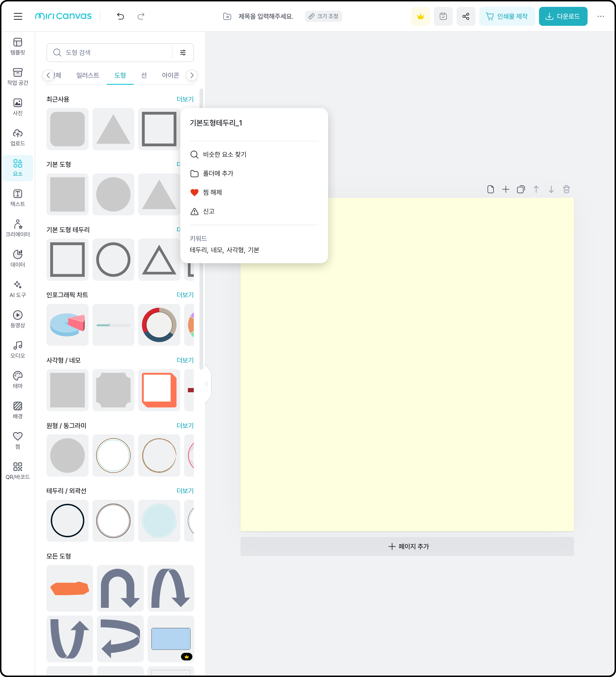Switch to the 도형 tab

click(120, 75)
